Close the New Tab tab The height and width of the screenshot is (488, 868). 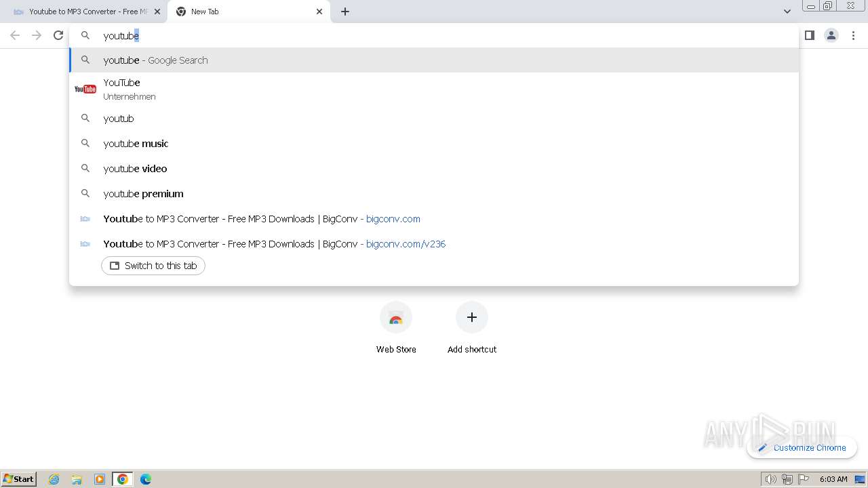click(319, 12)
